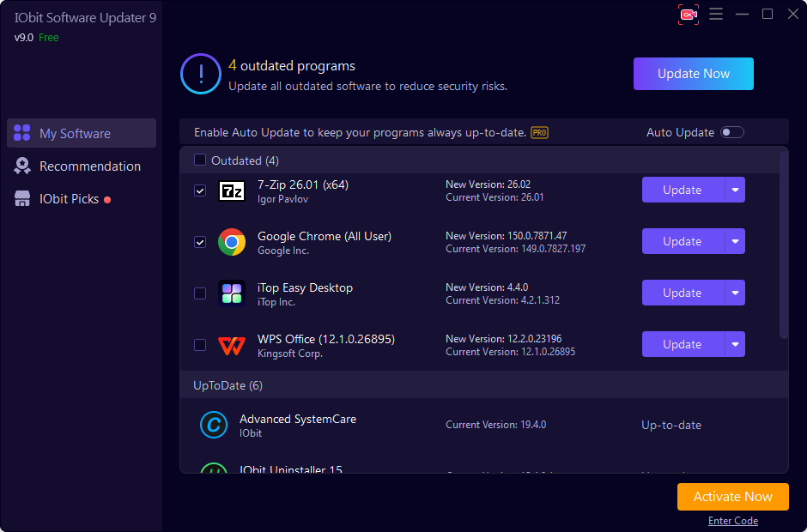807x532 pixels.
Task: Check the WPS Office checkbox
Action: point(200,345)
